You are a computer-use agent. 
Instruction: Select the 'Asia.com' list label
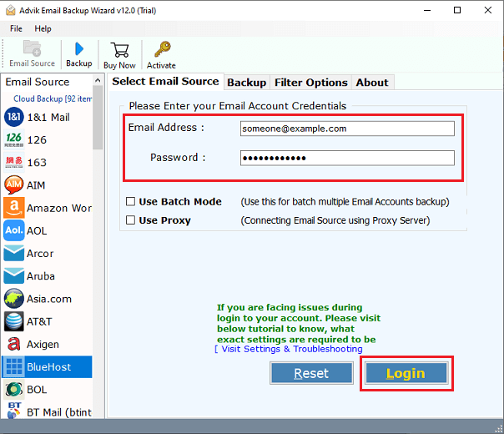coord(49,299)
